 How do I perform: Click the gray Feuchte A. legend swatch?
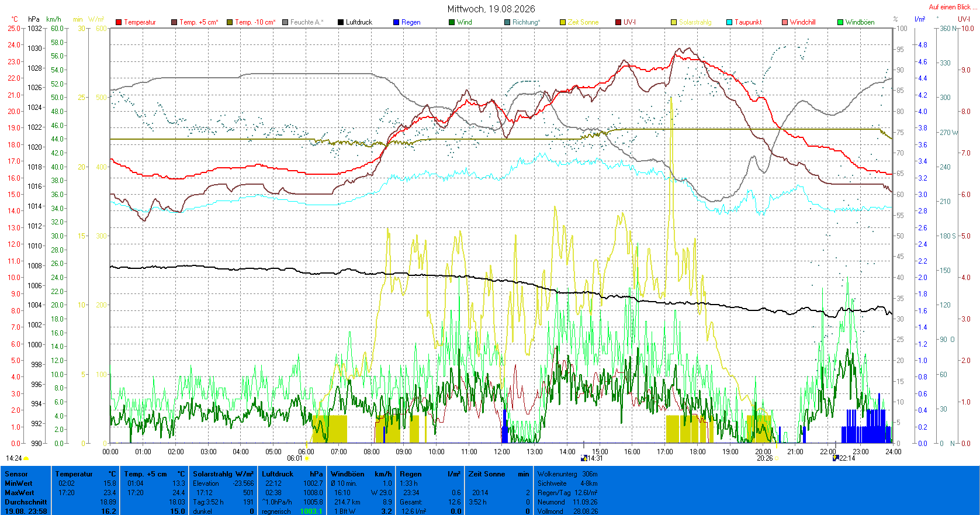click(285, 22)
